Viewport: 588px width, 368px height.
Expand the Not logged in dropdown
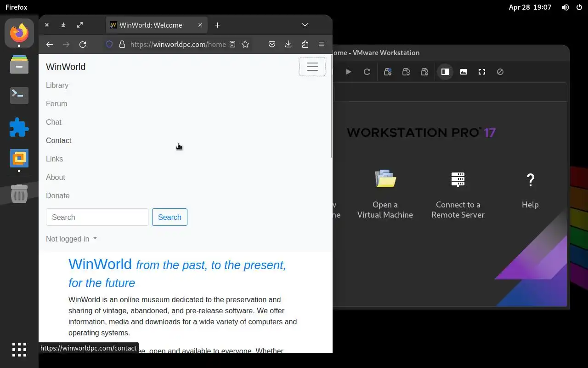pyautogui.click(x=71, y=239)
